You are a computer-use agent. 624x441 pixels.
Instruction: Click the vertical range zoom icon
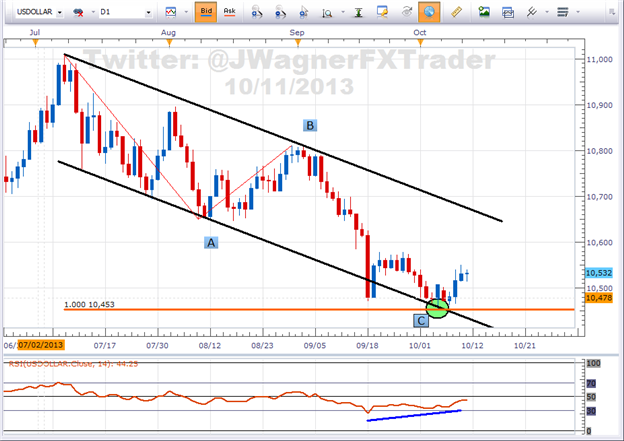click(327, 13)
